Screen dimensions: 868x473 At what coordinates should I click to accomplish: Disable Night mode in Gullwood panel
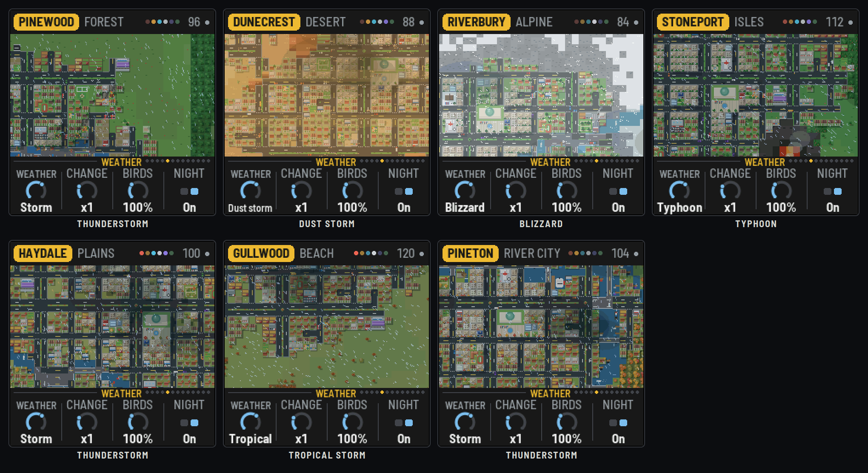pos(404,423)
